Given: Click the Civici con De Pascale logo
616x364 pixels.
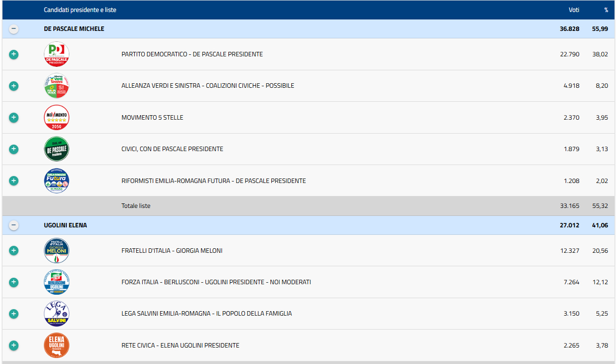Looking at the screenshot, I should (56, 149).
